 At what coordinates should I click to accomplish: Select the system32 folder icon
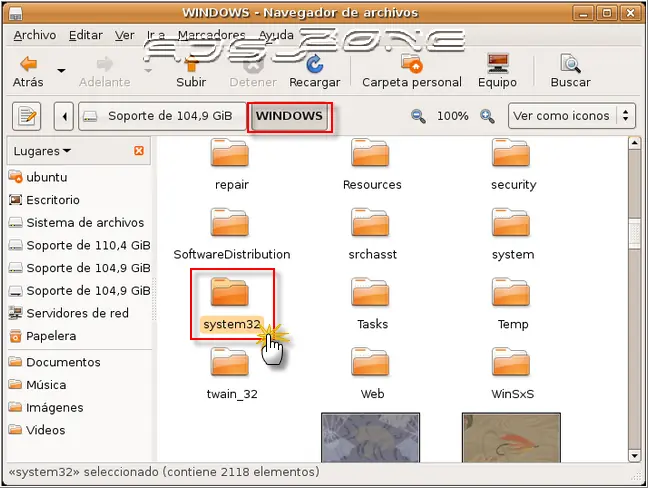[x=230, y=292]
